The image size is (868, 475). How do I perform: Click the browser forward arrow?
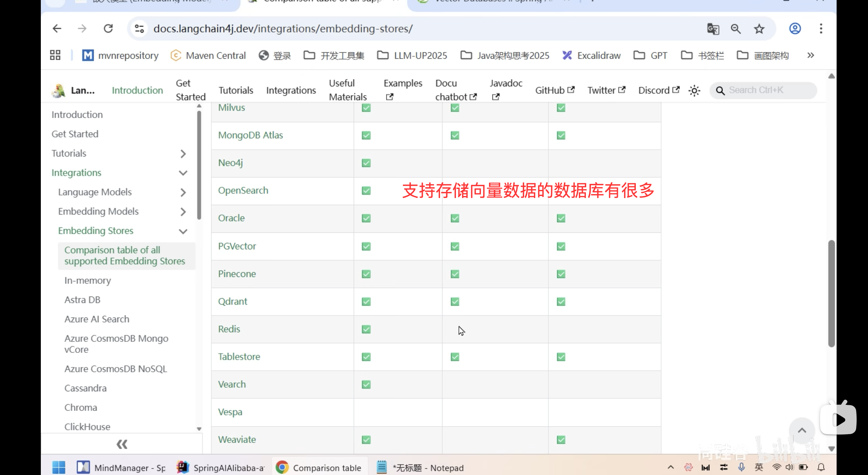click(x=82, y=29)
